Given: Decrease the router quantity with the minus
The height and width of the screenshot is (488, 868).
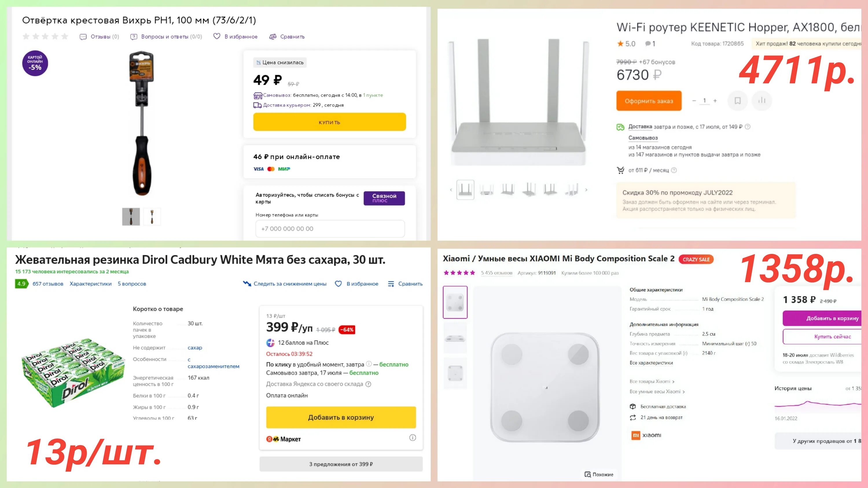Looking at the screenshot, I should pos(694,100).
